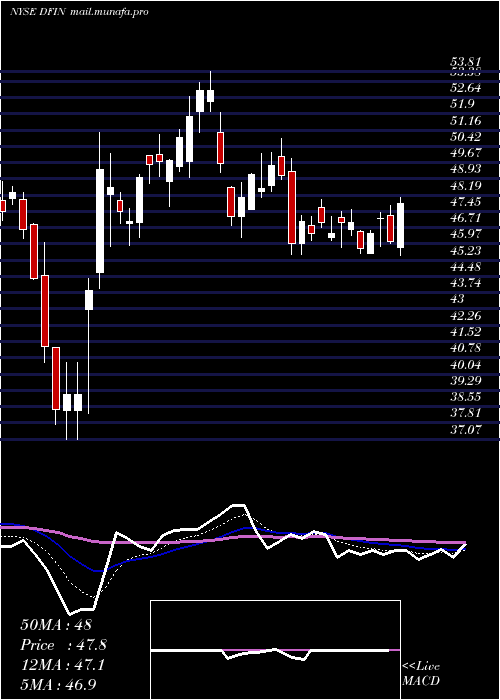Viewport: 500px width, 700px height.
Task: Click the 48.19 price axis label
Action: click(466, 185)
